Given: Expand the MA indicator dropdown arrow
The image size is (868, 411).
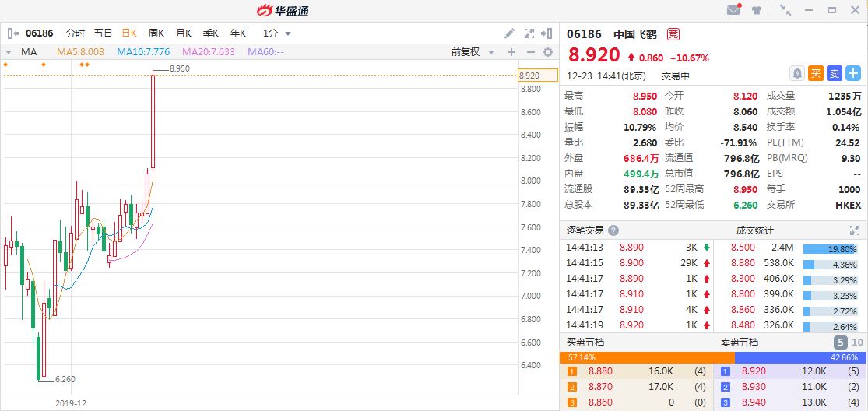Looking at the screenshot, I should [8, 52].
